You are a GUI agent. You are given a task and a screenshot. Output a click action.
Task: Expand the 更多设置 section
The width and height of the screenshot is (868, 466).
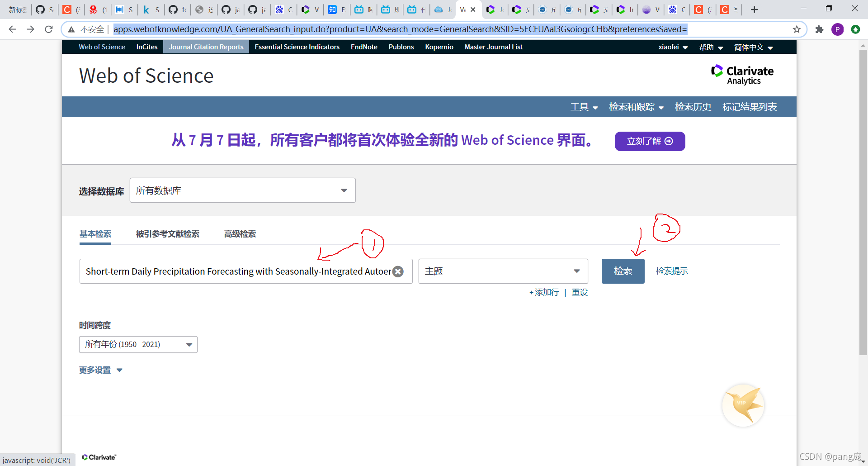tap(101, 370)
